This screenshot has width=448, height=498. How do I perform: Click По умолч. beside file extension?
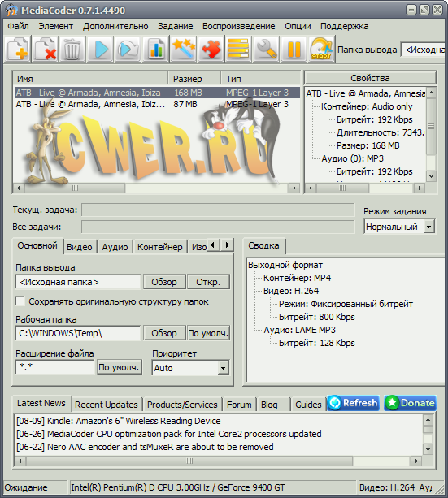tap(120, 367)
